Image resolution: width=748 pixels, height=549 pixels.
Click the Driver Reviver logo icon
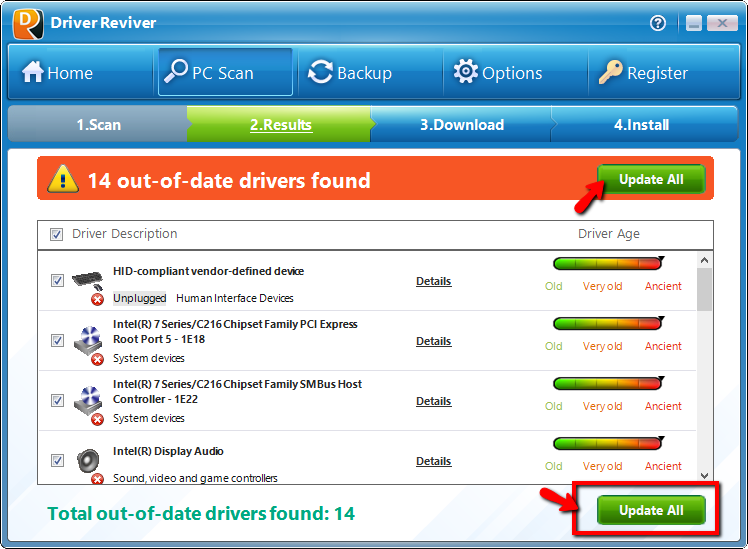point(28,22)
